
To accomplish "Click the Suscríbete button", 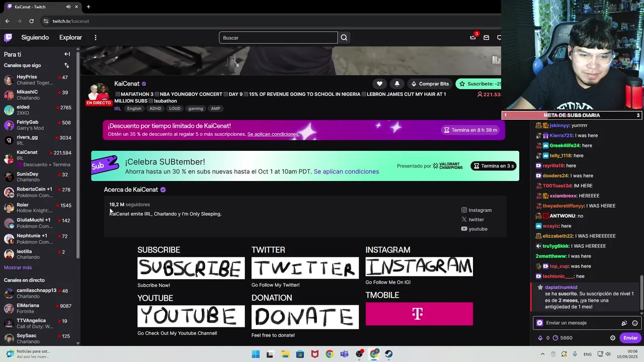I will [x=478, y=83].
